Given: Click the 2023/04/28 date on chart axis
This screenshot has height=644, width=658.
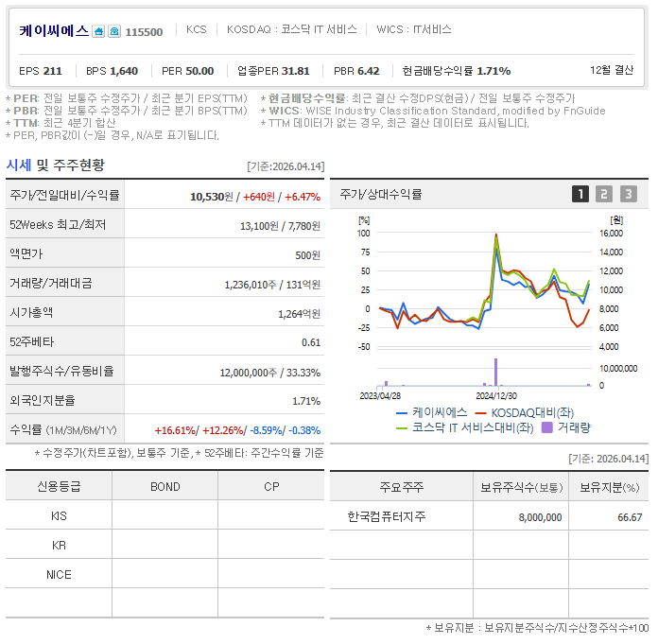Looking at the screenshot, I should [x=380, y=396].
